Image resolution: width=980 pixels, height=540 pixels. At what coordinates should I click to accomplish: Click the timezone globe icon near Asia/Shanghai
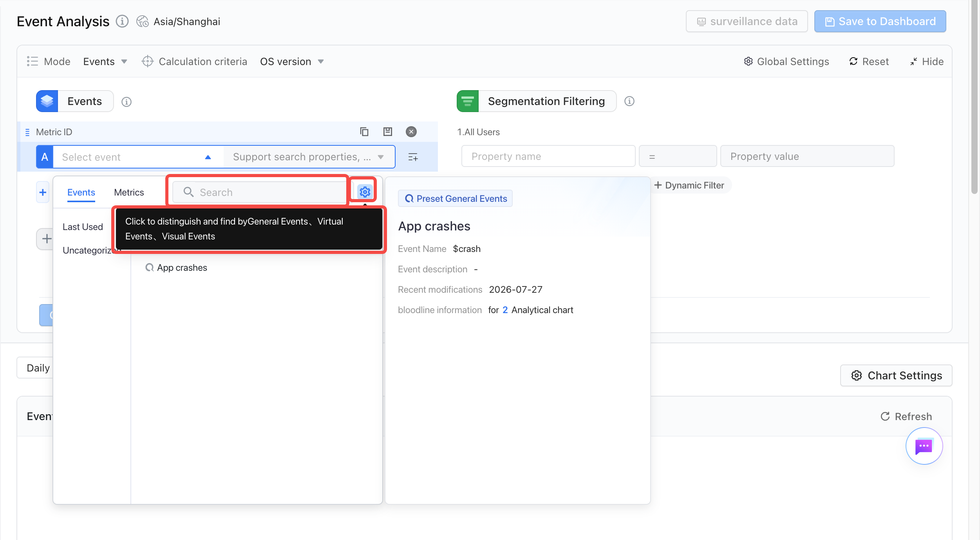tap(142, 21)
